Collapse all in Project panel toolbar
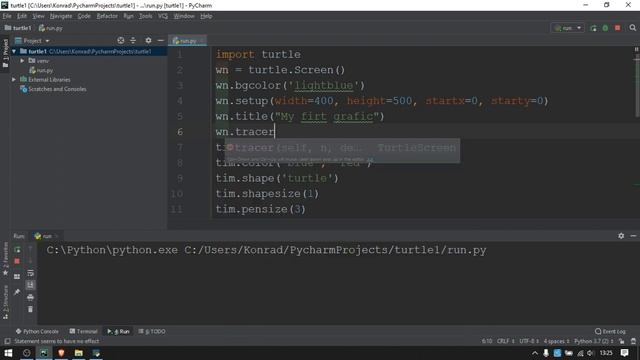This screenshot has width=640, height=360. 133,40
